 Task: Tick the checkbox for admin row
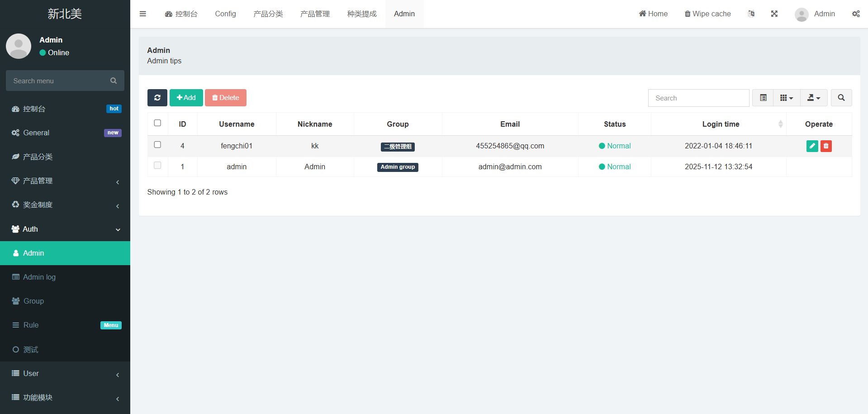pos(157,166)
